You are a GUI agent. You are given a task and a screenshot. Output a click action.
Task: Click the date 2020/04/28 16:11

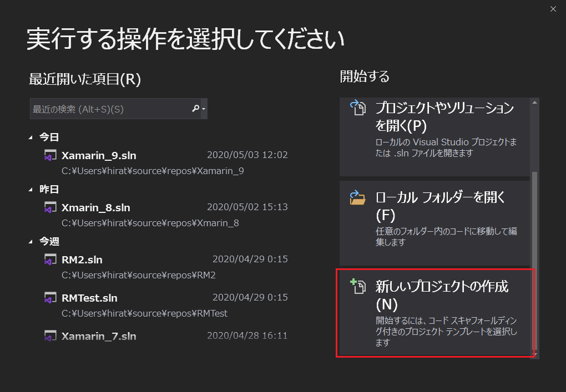click(x=247, y=335)
